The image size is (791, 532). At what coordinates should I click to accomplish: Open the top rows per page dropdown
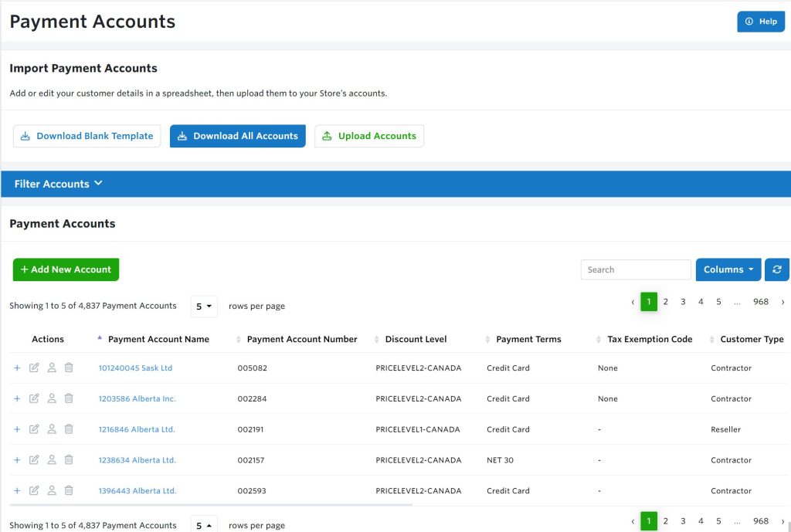pos(204,306)
